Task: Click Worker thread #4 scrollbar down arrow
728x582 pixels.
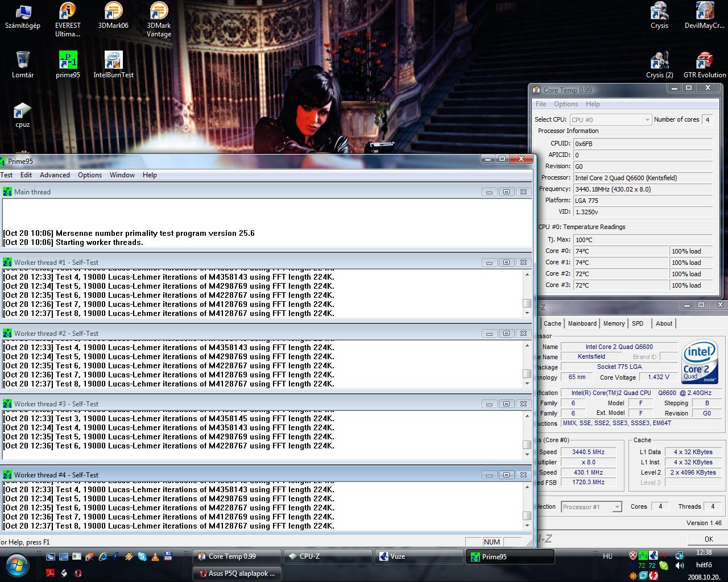Action: pos(527,526)
